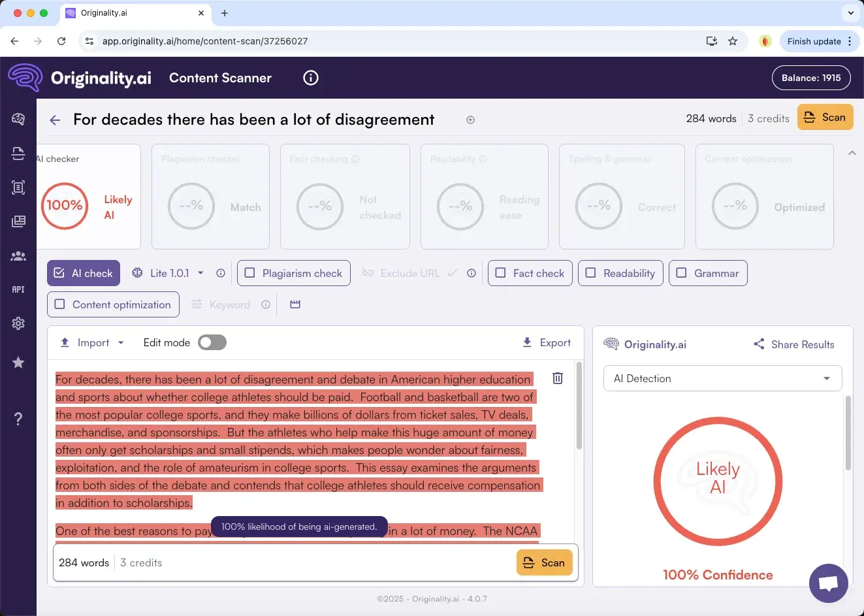Select the Content optimization card
This screenshot has height=616, width=864.
point(765,197)
